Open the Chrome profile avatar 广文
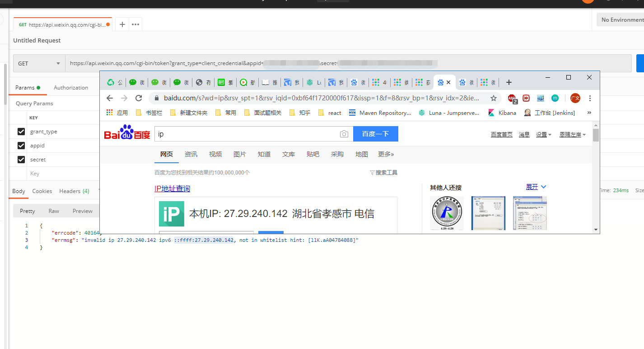 pyautogui.click(x=575, y=98)
